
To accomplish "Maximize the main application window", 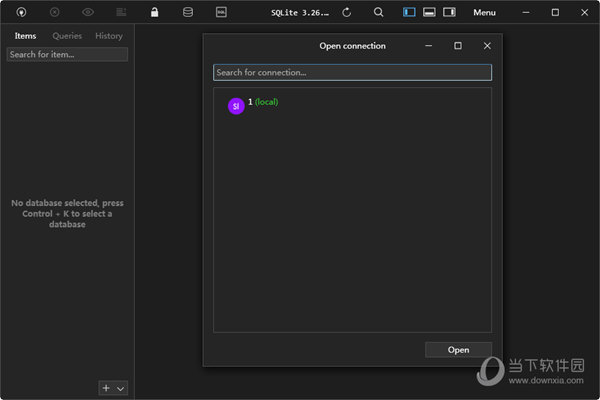I will [555, 12].
